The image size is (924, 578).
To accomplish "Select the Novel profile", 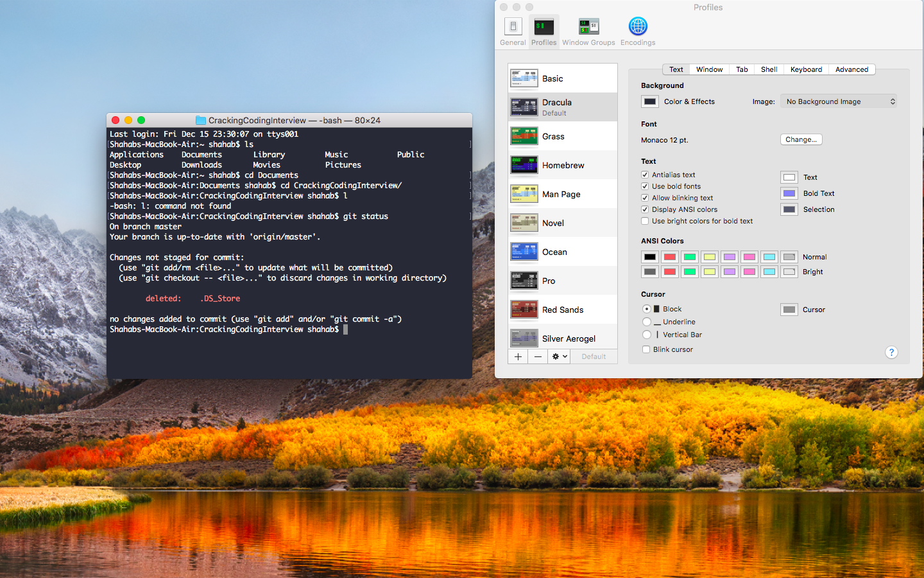I will 563,223.
